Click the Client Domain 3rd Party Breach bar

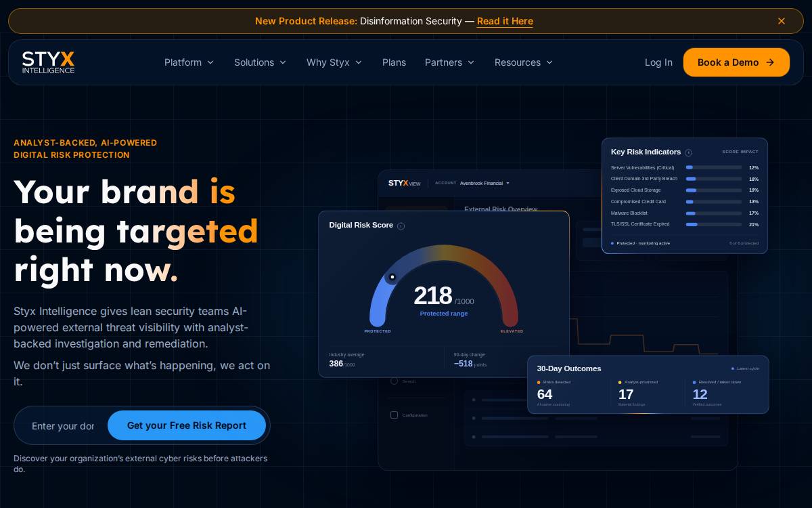click(714, 179)
